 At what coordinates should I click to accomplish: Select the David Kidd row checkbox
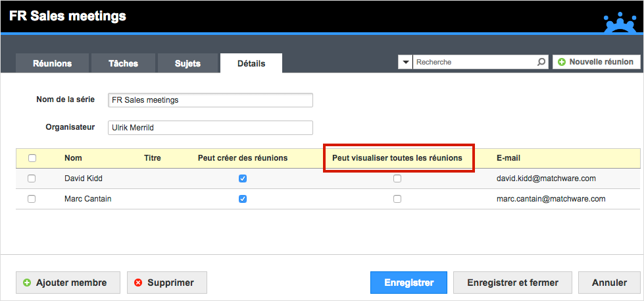[x=31, y=178]
